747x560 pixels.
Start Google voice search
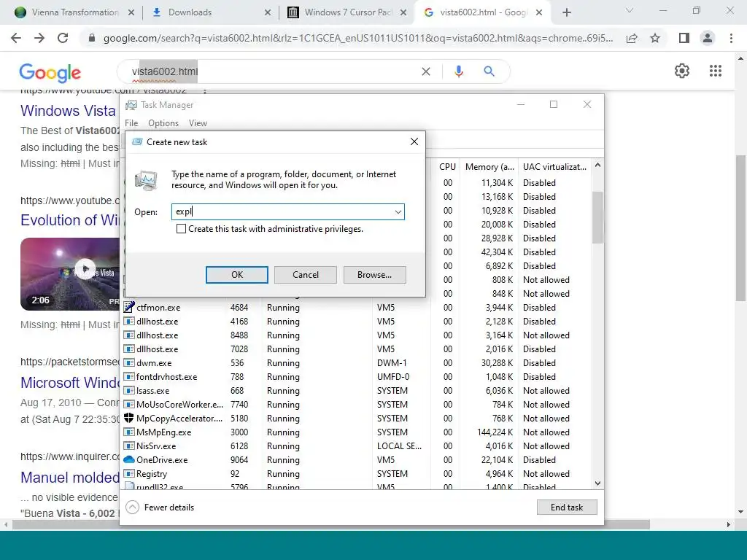[x=458, y=71]
